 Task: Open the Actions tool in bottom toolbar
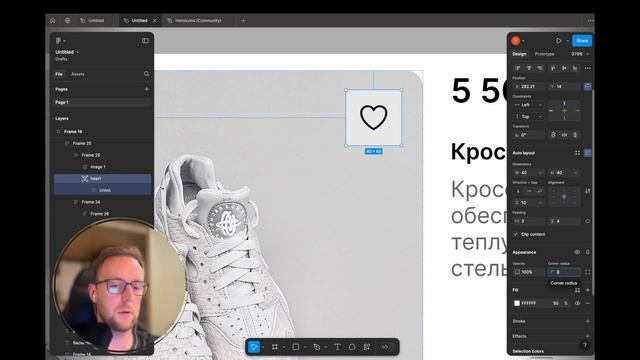[367, 347]
